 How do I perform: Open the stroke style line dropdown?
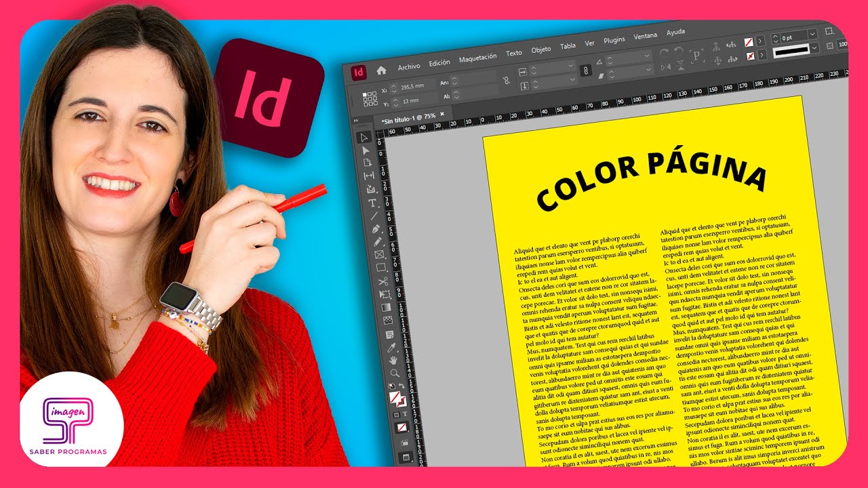tap(814, 48)
